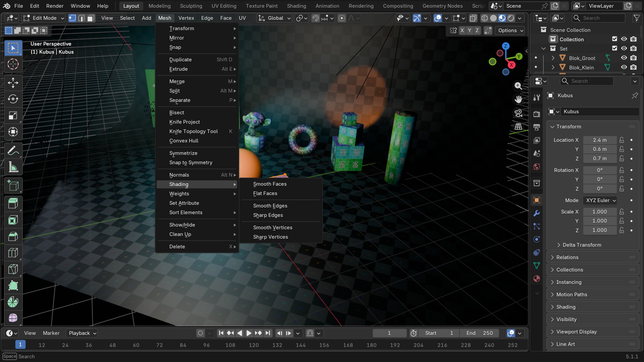Select the Inset Faces tool
This screenshot has height=362, width=644.
coord(13,220)
